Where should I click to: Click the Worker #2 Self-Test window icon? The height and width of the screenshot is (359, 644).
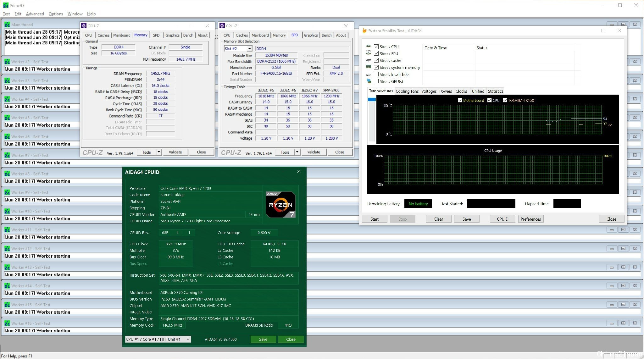7,62
